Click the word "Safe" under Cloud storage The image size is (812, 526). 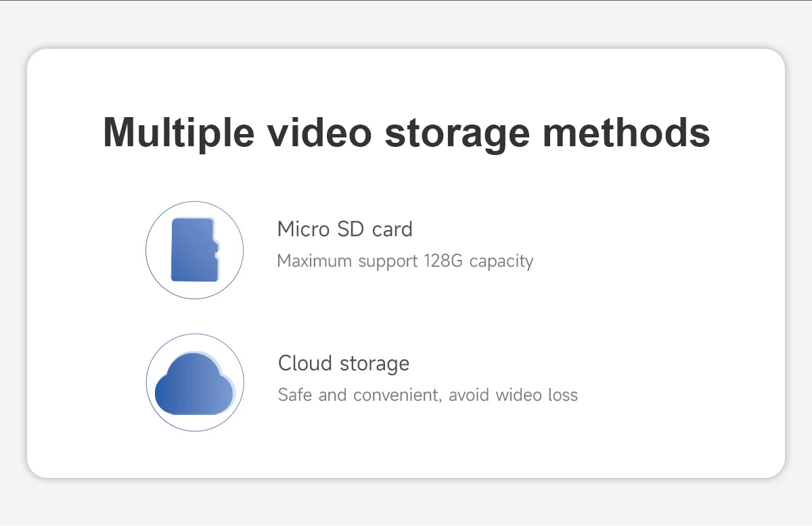pos(295,395)
